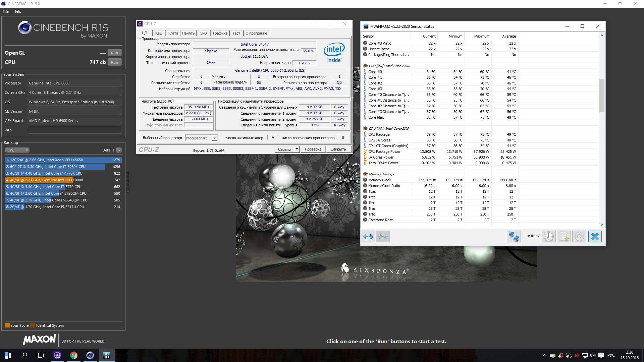Reset sensor timer with clock icon
644x362 pixels.
[549, 237]
